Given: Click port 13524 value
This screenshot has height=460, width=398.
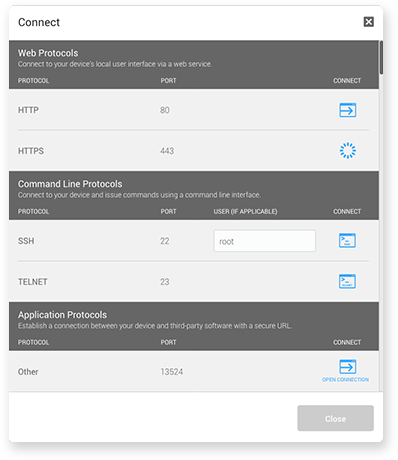Looking at the screenshot, I should (171, 372).
